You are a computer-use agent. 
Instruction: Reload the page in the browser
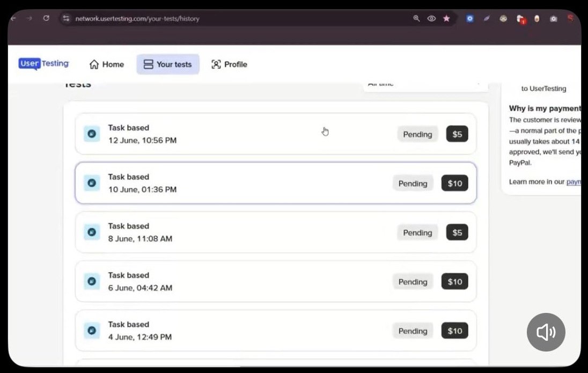click(46, 18)
